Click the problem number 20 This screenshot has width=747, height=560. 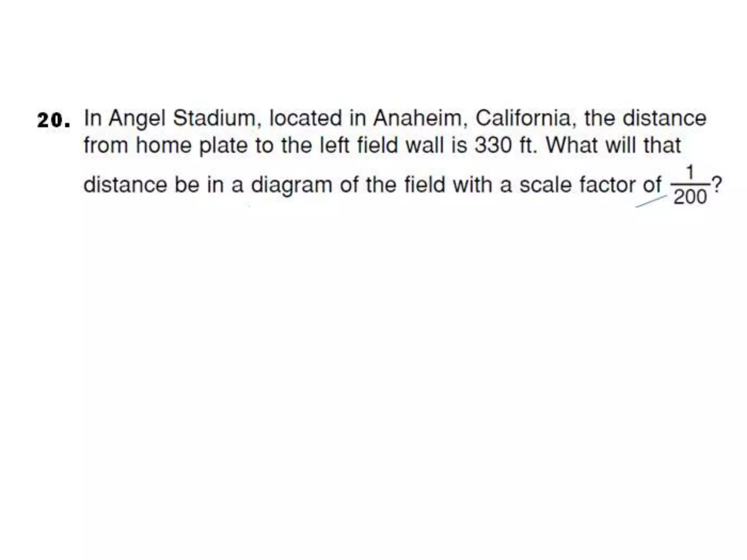pos(54,120)
